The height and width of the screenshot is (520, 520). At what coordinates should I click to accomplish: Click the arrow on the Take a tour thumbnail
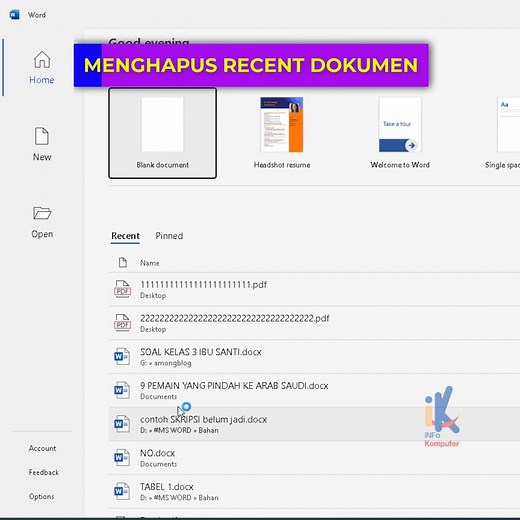tap(411, 145)
